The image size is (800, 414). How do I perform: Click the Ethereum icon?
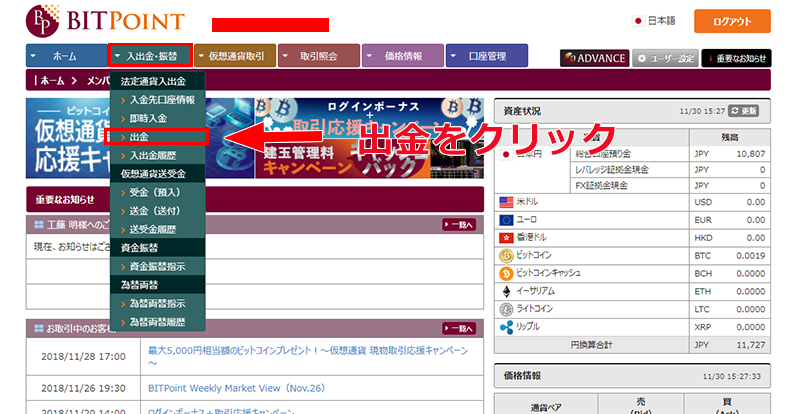point(506,291)
